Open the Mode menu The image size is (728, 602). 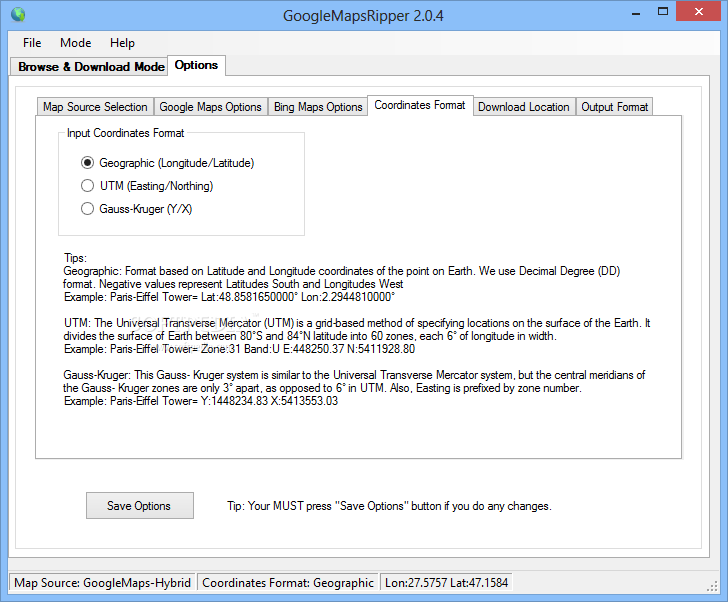tap(76, 43)
